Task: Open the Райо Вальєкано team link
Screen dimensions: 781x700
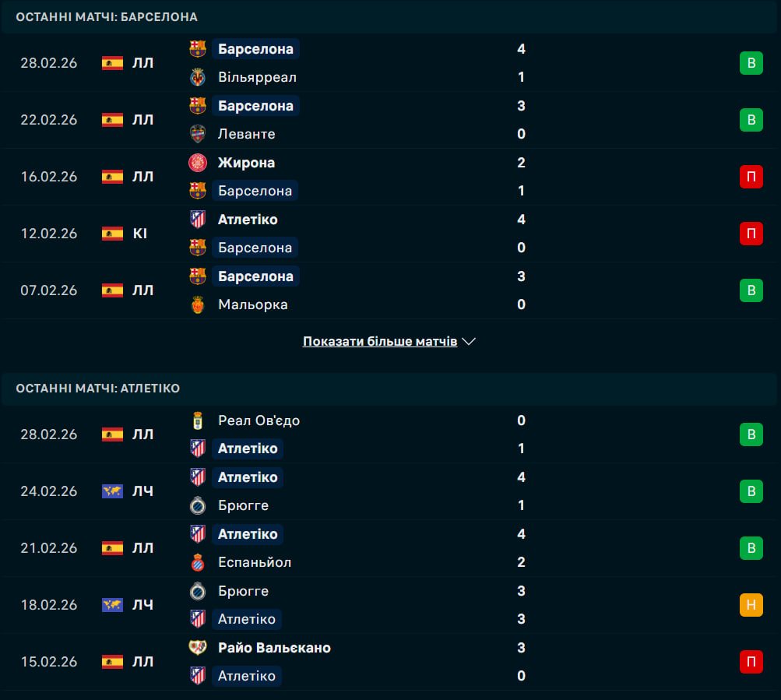Action: click(x=274, y=648)
